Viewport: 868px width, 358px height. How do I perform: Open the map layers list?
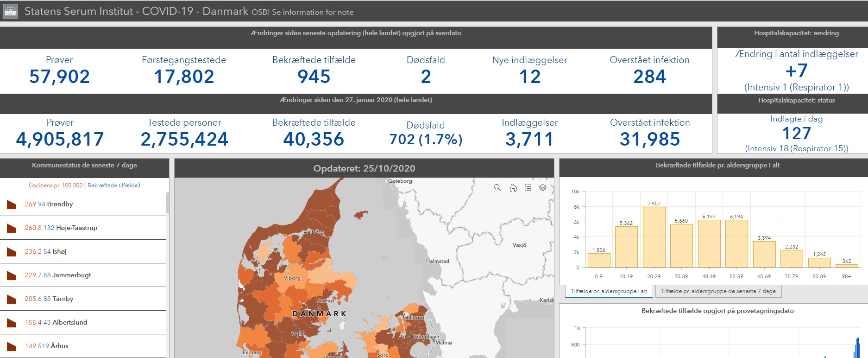543,188
